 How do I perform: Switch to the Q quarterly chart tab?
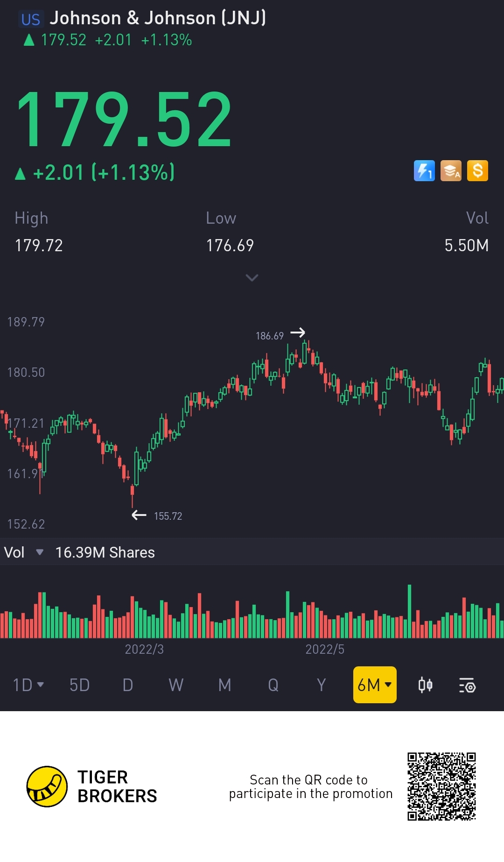tap(273, 685)
